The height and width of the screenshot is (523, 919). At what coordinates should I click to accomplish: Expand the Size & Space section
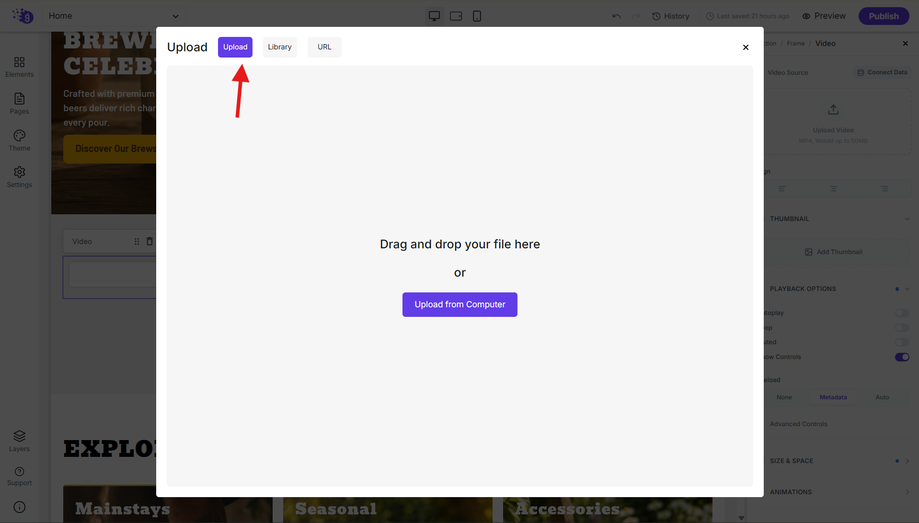pos(907,461)
